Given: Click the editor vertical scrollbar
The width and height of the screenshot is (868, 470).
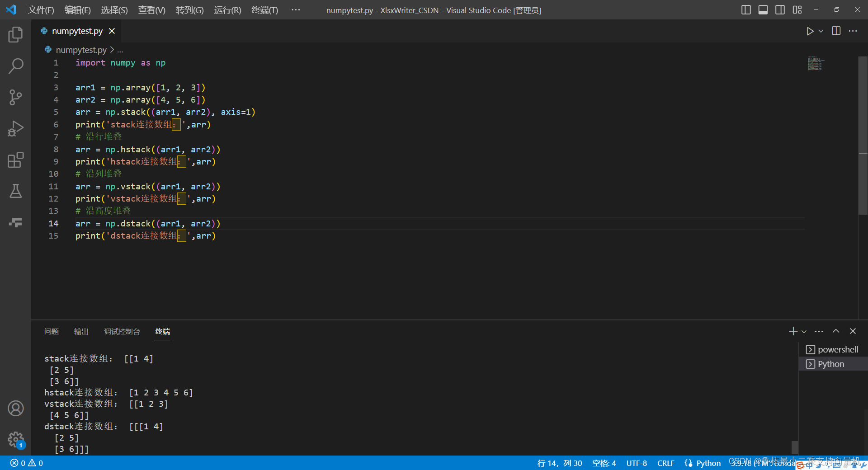Looking at the screenshot, I should [863, 136].
